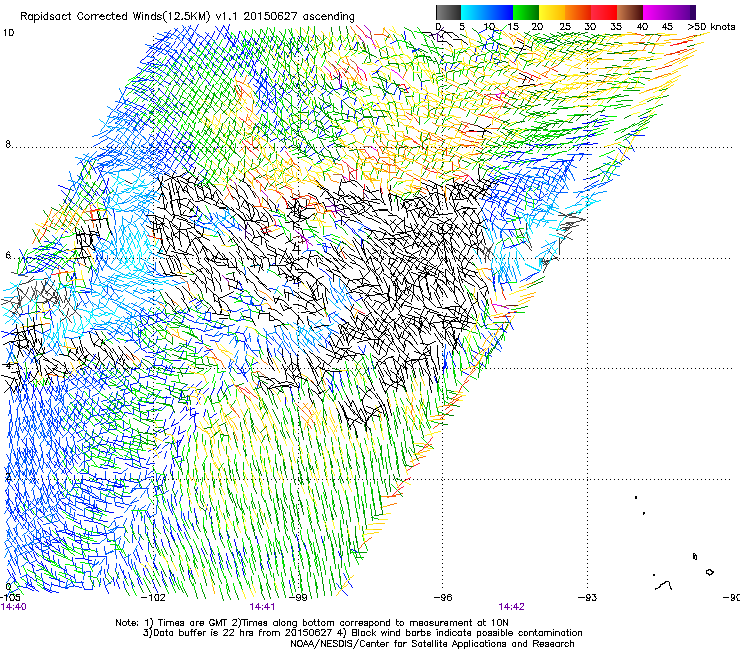Click the curved coastline outline near bottom right

click(x=664, y=585)
